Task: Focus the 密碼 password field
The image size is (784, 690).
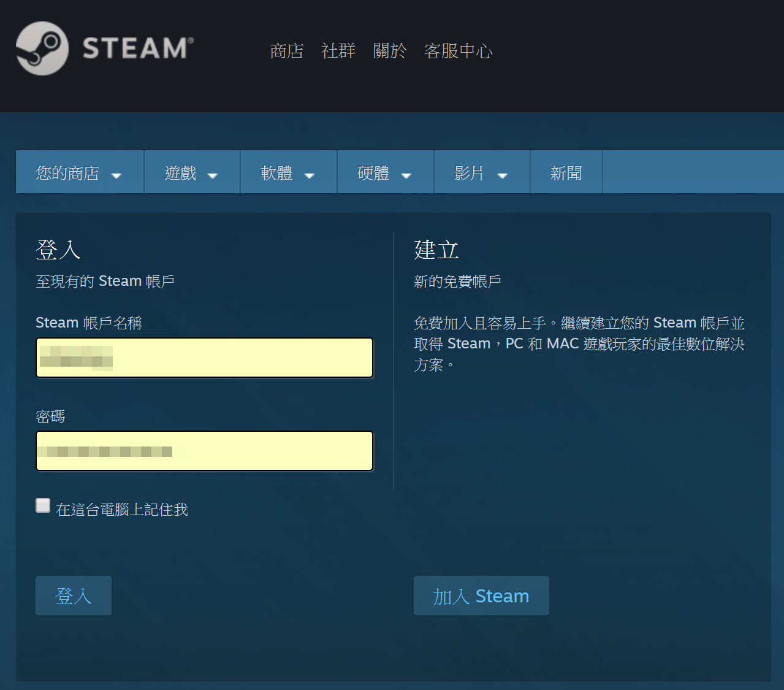Action: point(205,451)
